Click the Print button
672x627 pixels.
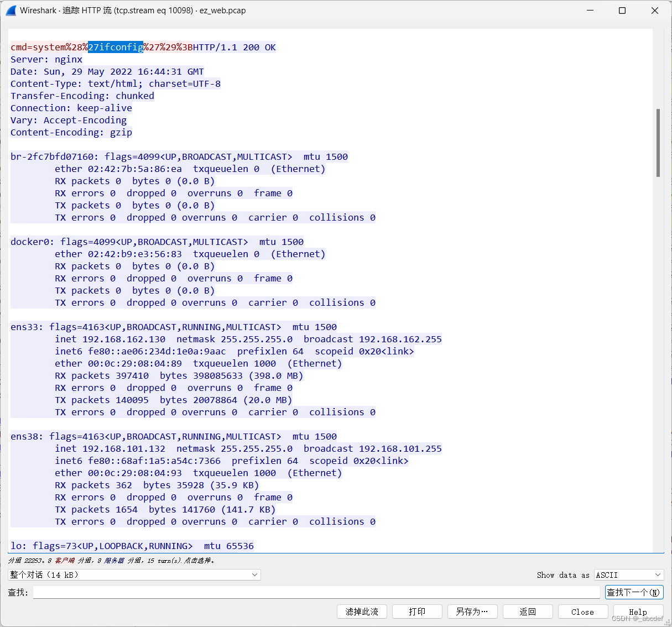pos(417,612)
